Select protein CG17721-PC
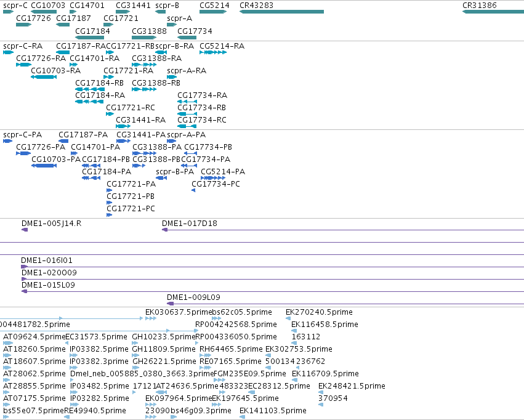This screenshot has width=524, height=420. [131, 209]
